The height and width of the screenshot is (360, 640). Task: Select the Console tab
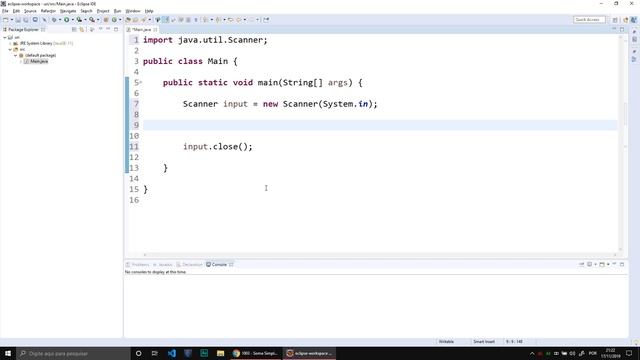(x=219, y=264)
